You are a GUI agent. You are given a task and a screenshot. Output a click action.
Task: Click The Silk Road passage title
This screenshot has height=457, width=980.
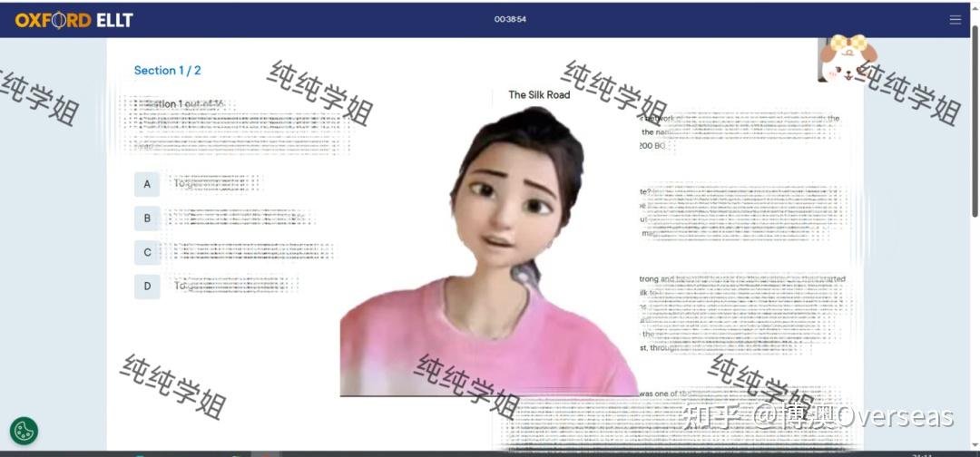point(539,95)
